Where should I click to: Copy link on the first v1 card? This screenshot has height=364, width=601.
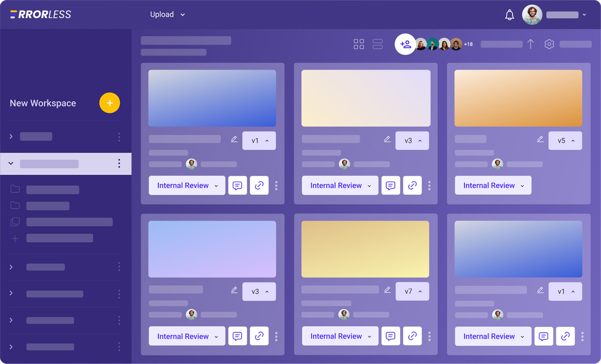(259, 185)
